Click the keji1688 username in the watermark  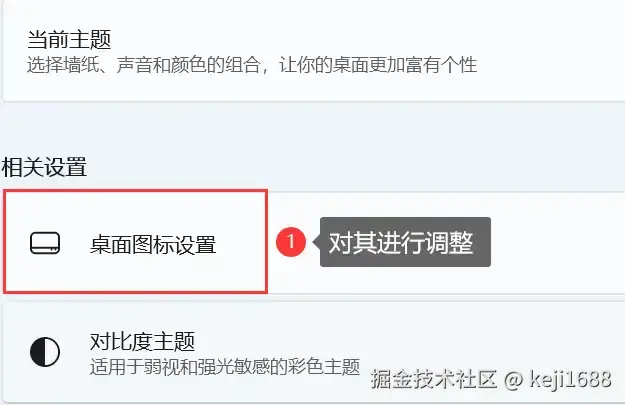[570, 379]
